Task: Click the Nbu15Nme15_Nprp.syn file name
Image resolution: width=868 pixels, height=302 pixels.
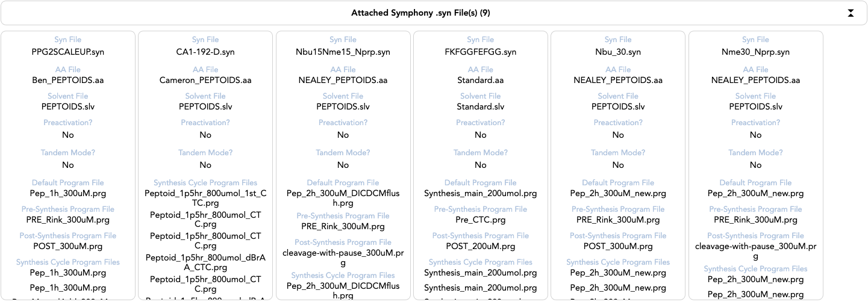Action: pyautogui.click(x=343, y=52)
